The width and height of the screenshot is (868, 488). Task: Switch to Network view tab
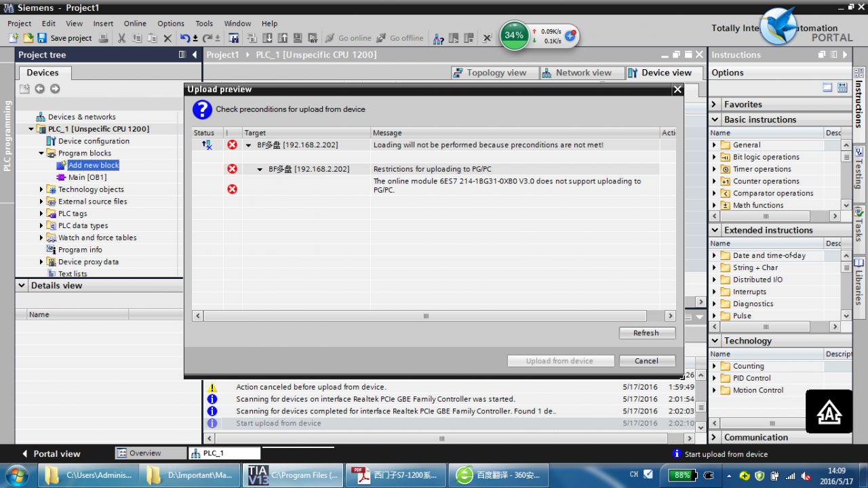[583, 73]
